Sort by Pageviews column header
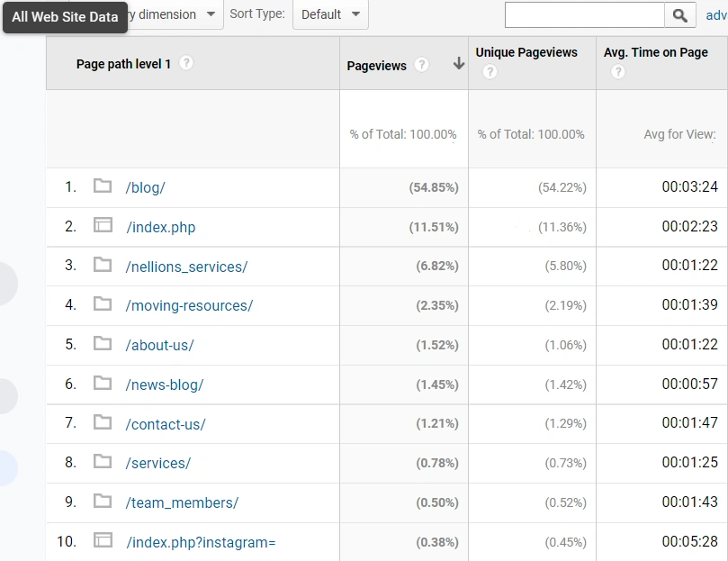 [x=376, y=66]
